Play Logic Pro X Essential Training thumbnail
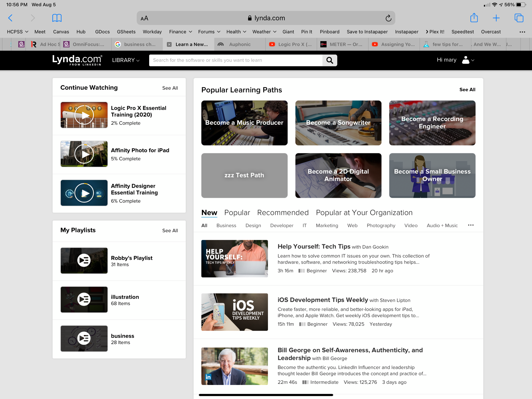The height and width of the screenshot is (399, 532). [84, 115]
